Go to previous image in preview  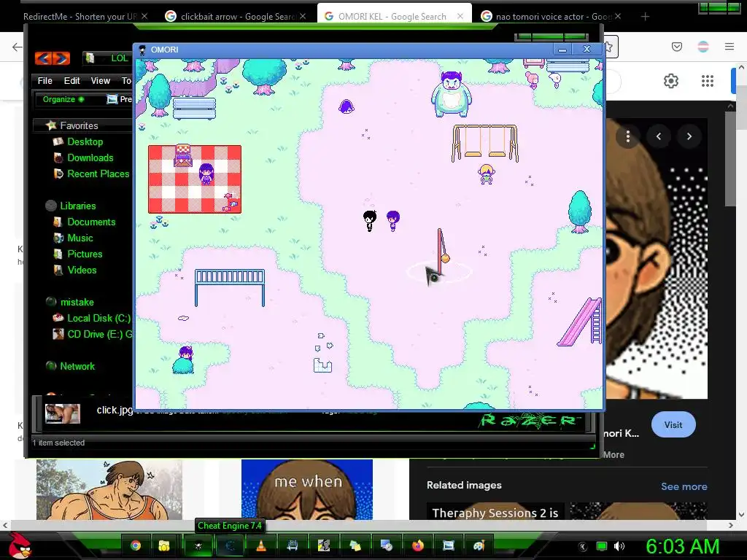pos(659,136)
